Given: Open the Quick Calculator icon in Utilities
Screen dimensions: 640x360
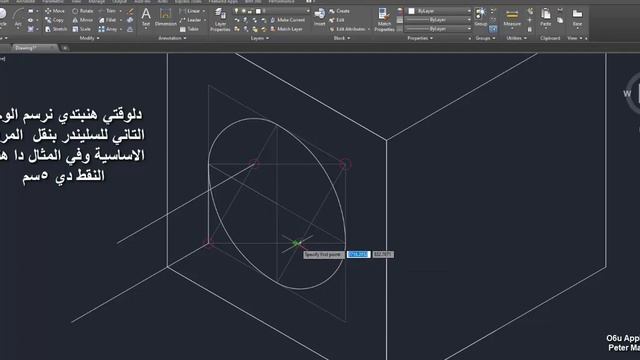Looking at the screenshot, I should (x=529, y=29).
